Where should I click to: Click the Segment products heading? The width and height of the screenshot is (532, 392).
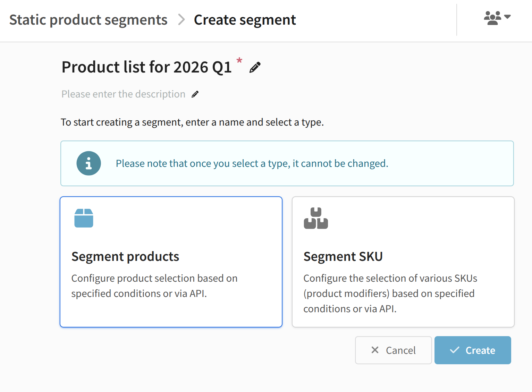tap(125, 257)
